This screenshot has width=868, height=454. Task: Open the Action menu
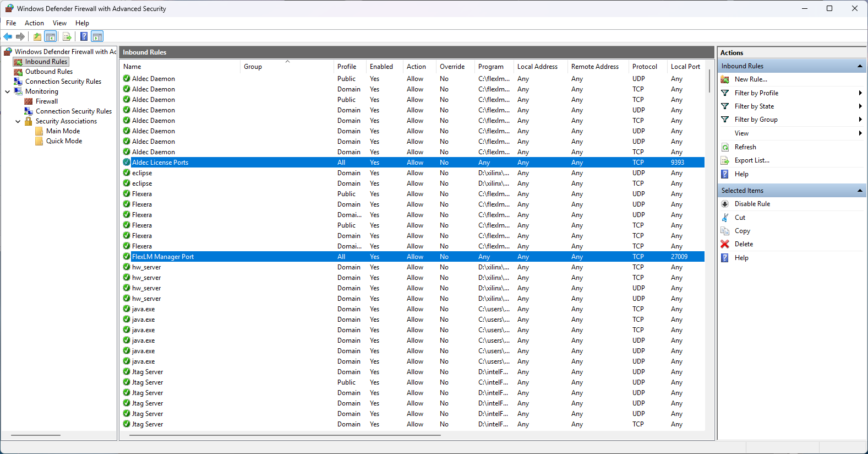tap(34, 23)
